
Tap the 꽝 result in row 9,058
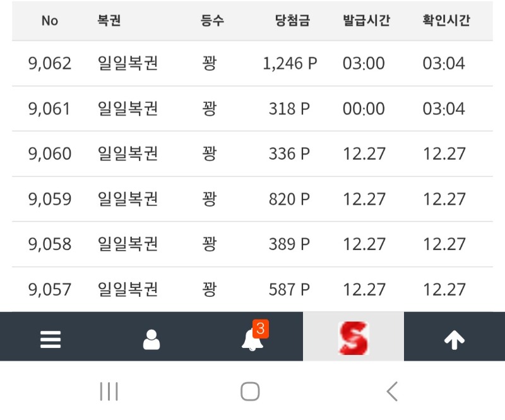pos(210,244)
